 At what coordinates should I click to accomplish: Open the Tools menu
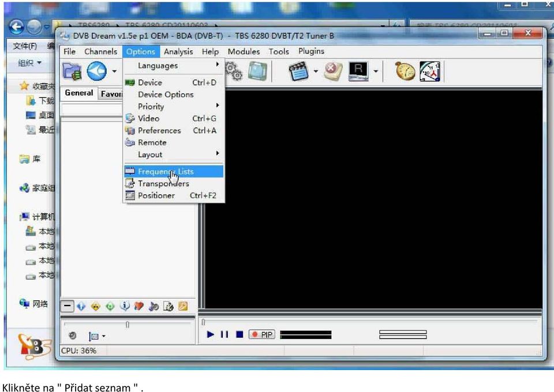pos(279,51)
